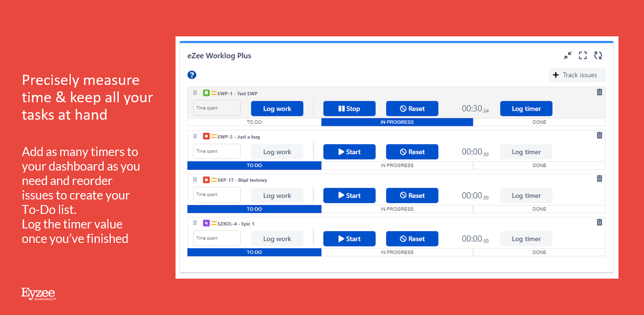Click the 00:30 timer value for EWP-1

[475, 109]
